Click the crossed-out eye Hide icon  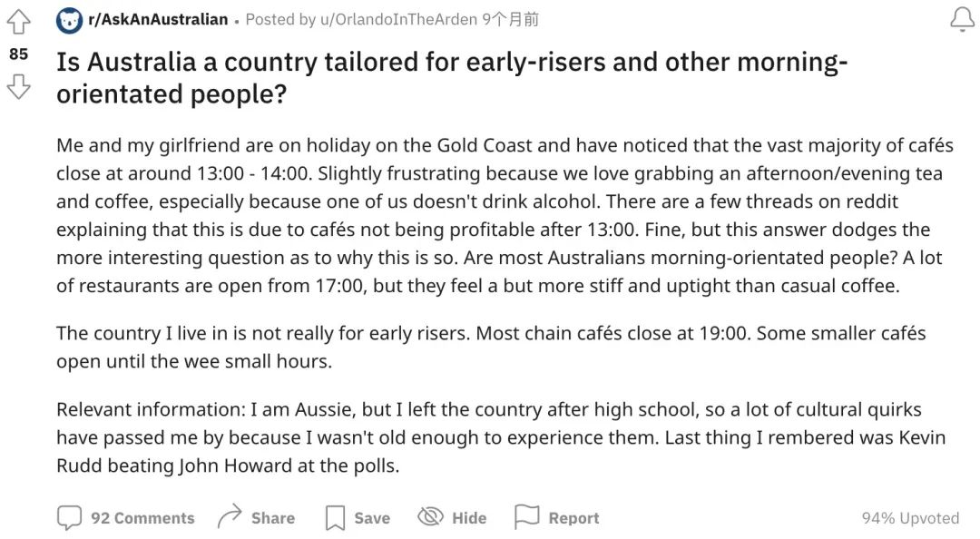[430, 516]
